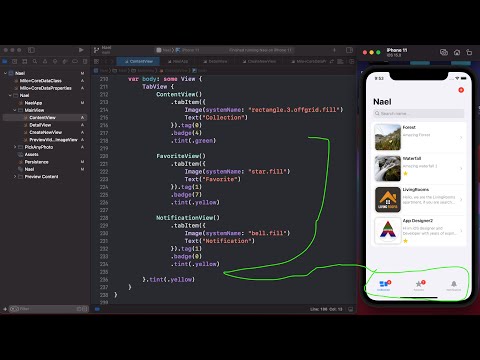
Task: Select Assets catalog in navigator
Action: tap(31, 154)
